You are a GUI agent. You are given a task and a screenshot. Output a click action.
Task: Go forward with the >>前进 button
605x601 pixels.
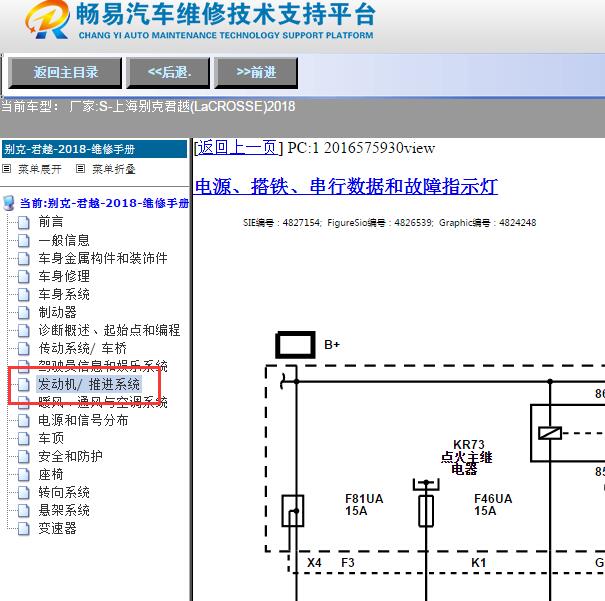256,73
